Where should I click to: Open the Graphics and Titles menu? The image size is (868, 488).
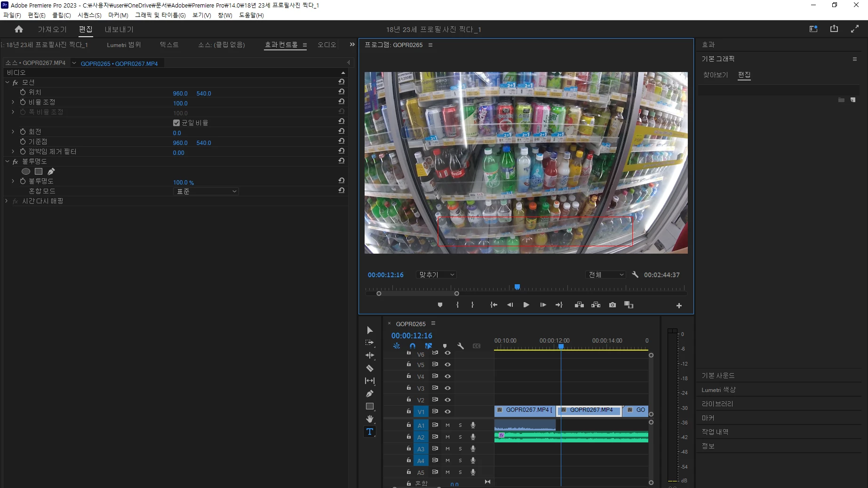(x=160, y=15)
